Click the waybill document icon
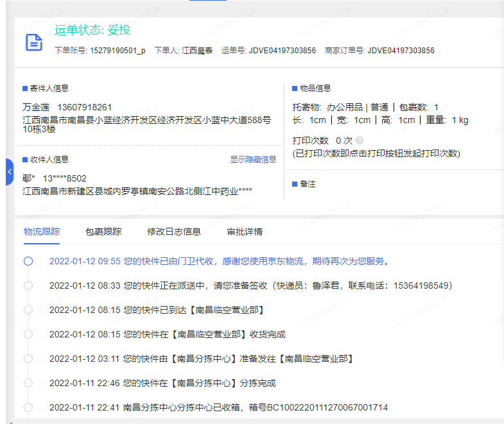Viewport: 504px width, 424px height. click(34, 43)
